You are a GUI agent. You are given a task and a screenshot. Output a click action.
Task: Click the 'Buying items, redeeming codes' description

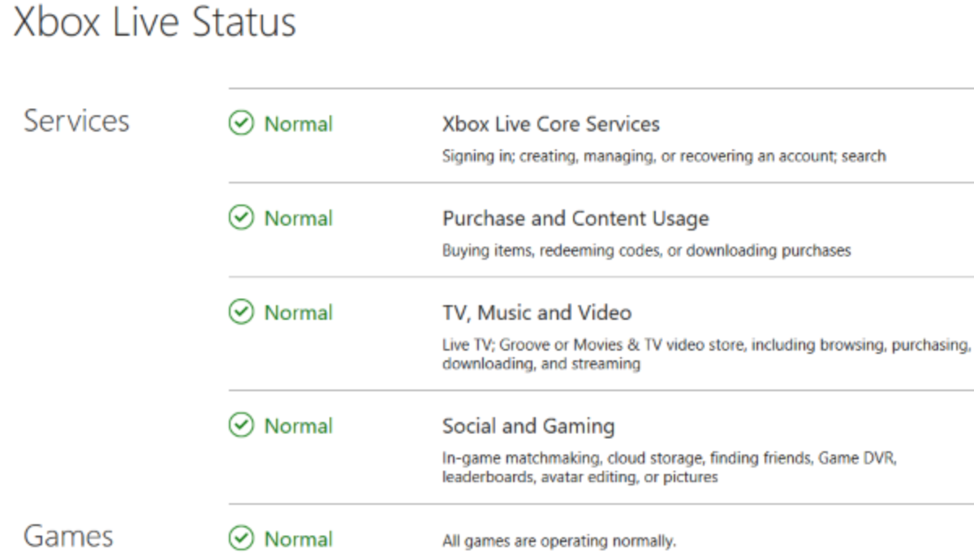point(646,250)
